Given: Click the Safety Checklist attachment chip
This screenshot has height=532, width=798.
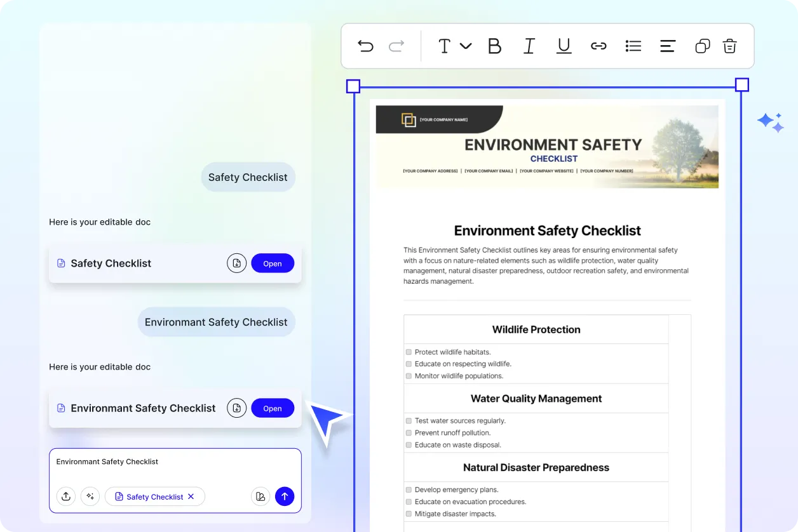Looking at the screenshot, I should point(154,496).
